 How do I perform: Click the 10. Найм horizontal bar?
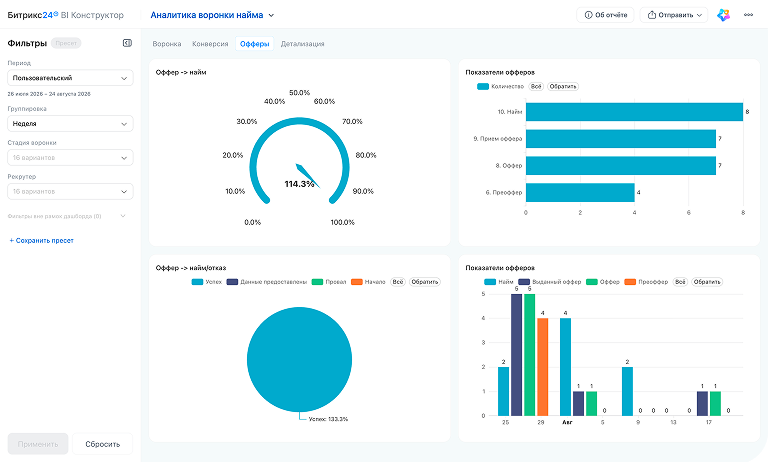click(634, 112)
